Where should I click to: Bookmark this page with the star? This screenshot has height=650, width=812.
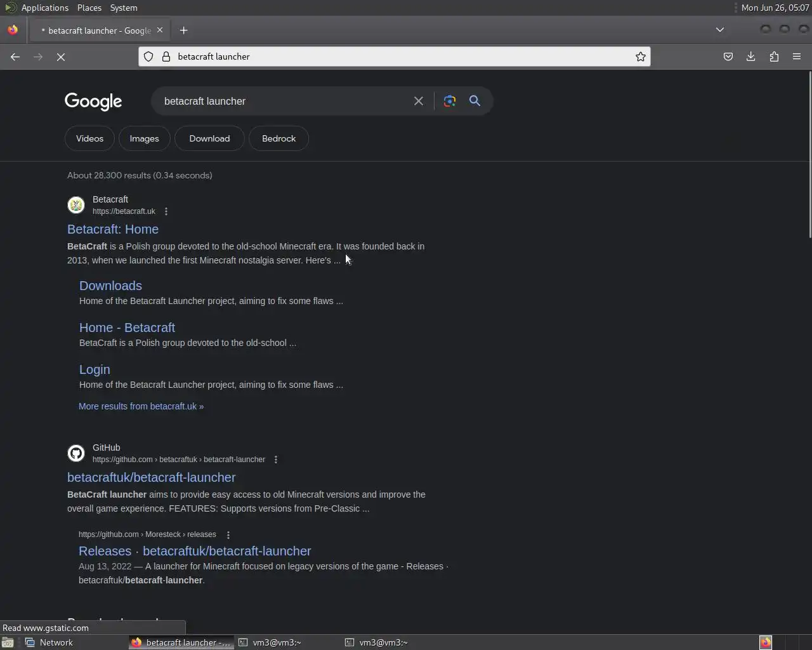point(641,56)
